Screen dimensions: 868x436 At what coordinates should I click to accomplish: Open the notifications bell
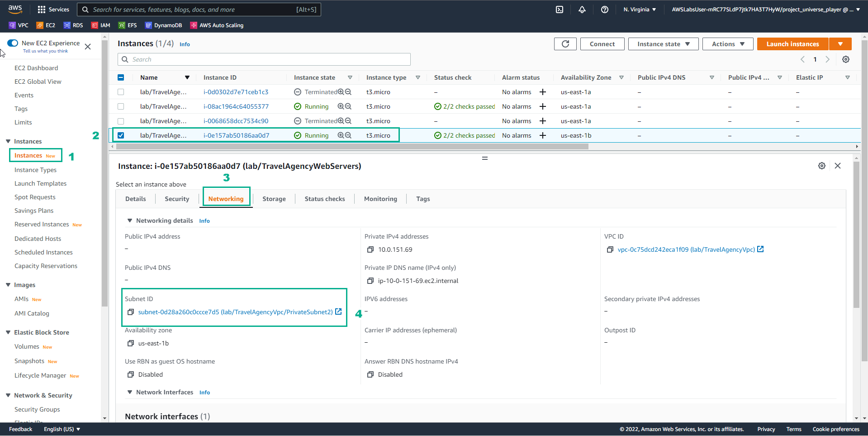coord(582,10)
